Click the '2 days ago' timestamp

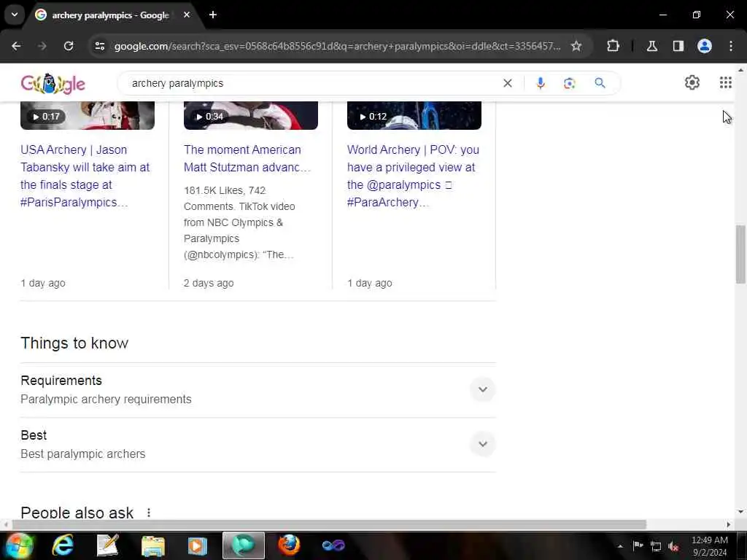tap(209, 283)
